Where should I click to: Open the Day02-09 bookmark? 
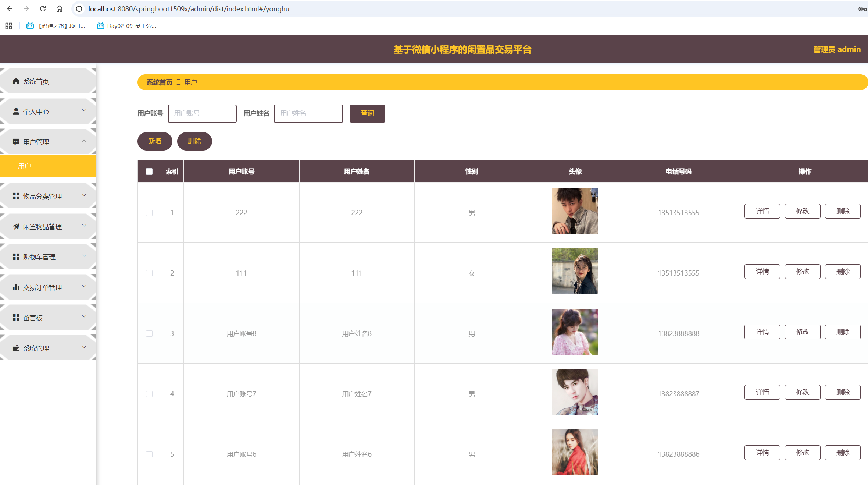[126, 26]
